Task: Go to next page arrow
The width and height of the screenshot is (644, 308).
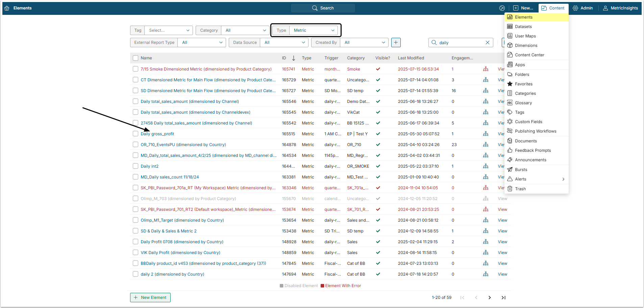Action: pyautogui.click(x=490, y=298)
